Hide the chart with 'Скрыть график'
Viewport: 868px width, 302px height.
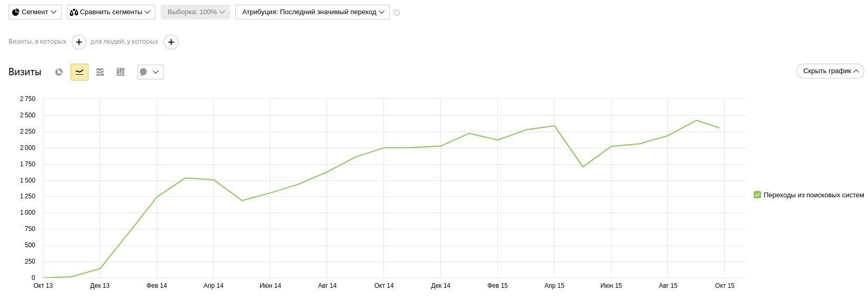coord(830,71)
